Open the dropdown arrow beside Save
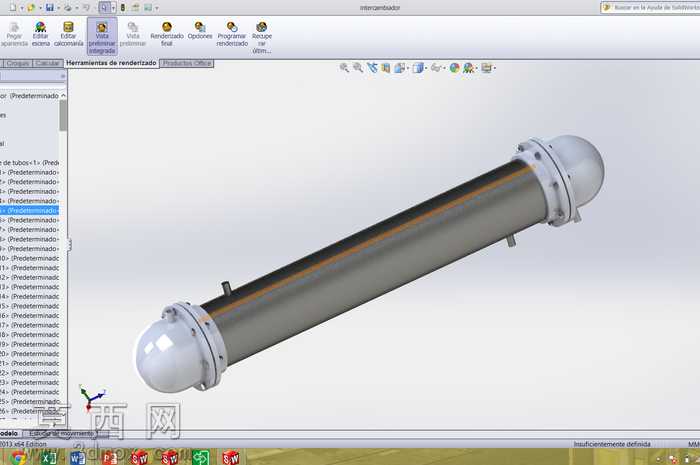This screenshot has width=700, height=465. click(x=58, y=8)
